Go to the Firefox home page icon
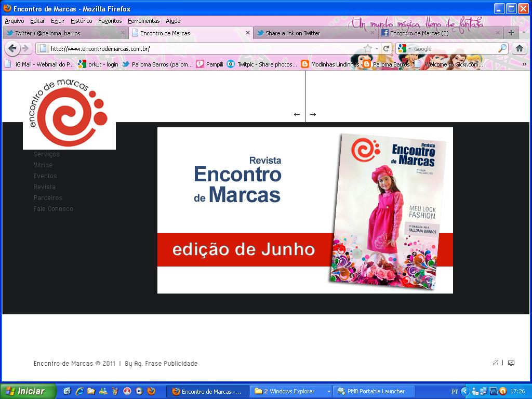This screenshot has width=532, height=399. point(519,48)
